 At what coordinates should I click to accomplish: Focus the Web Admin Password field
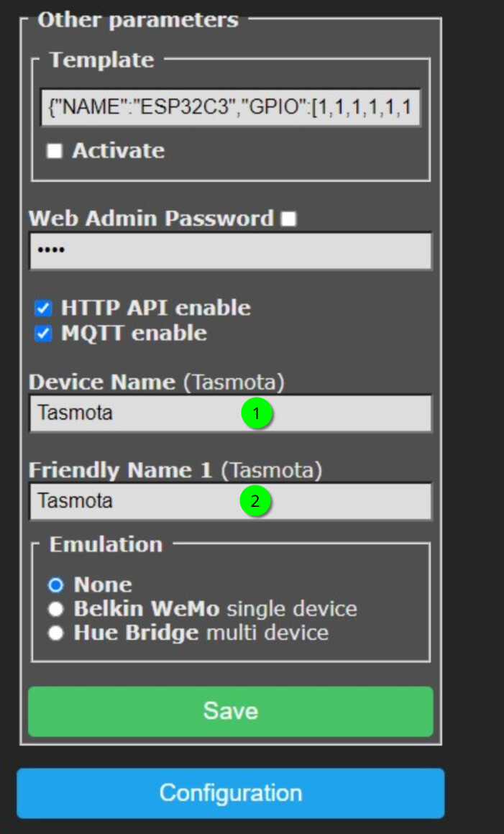click(x=230, y=251)
